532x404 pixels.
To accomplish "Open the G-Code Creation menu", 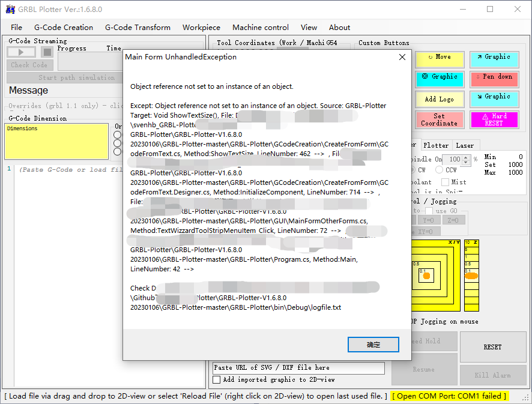I will 64,27.
